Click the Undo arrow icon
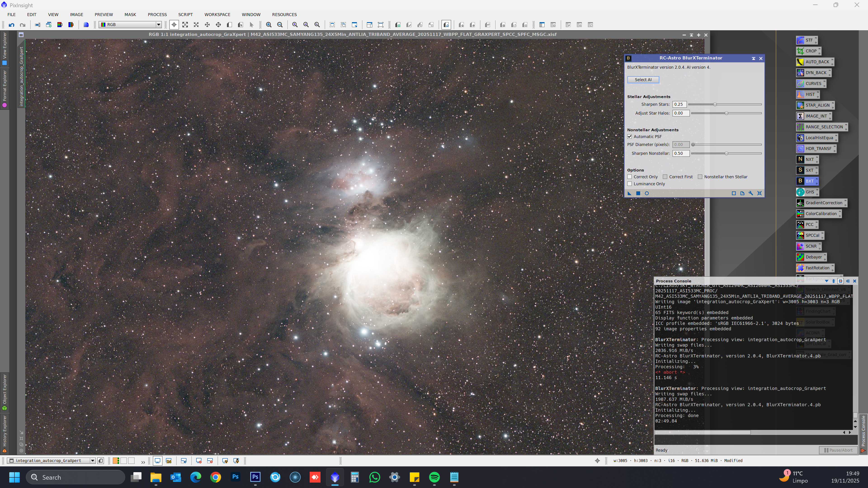The height and width of the screenshot is (488, 868). pyautogui.click(x=12, y=25)
